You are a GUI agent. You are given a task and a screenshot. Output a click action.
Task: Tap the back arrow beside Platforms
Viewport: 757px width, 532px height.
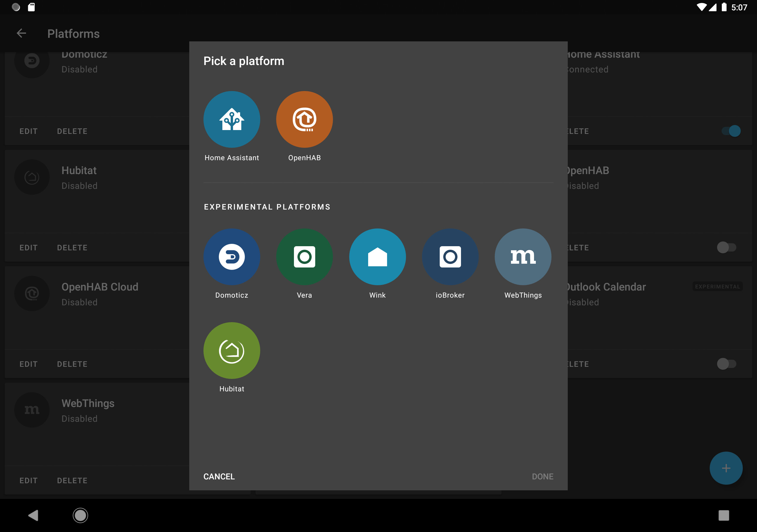coord(21,33)
